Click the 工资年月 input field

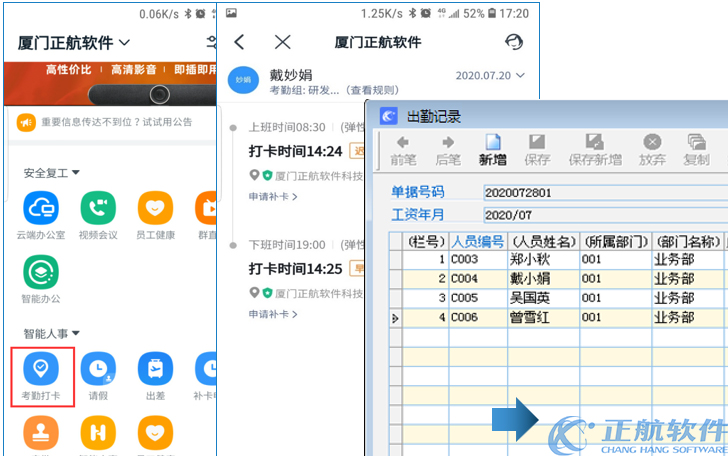pos(605,215)
